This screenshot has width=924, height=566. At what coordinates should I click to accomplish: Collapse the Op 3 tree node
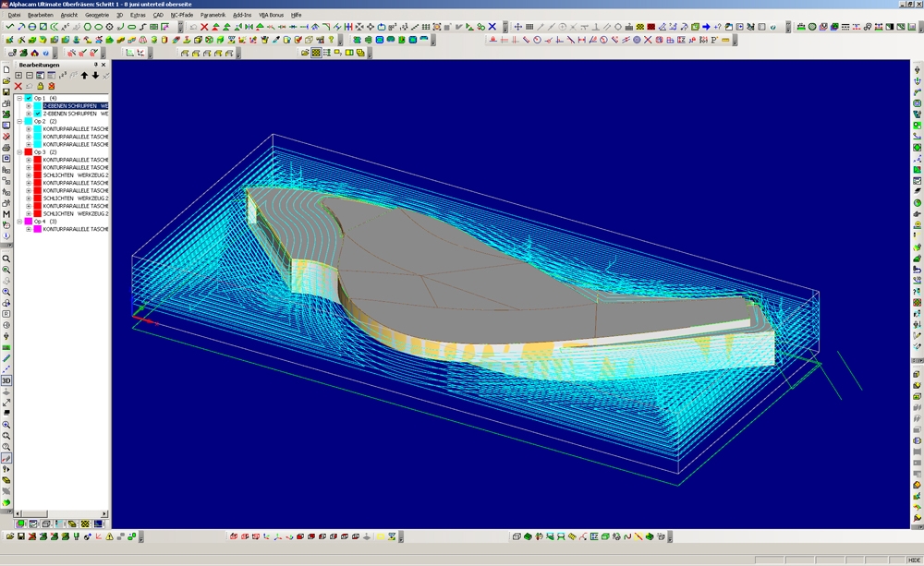pos(19,152)
